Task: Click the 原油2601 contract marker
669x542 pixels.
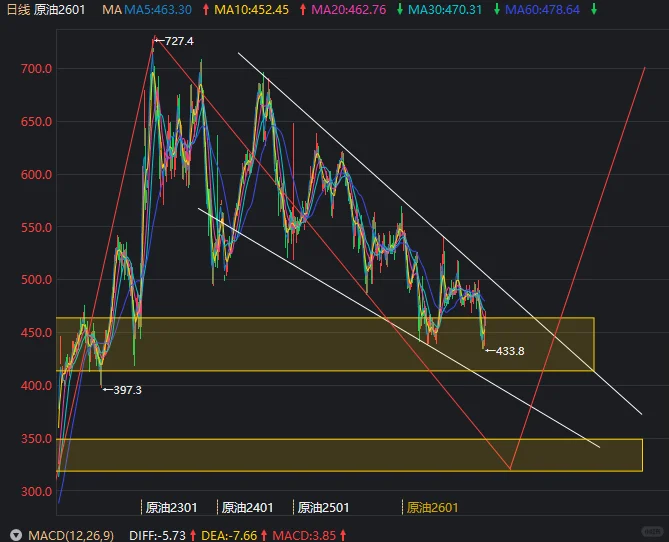Action: pyautogui.click(x=432, y=507)
